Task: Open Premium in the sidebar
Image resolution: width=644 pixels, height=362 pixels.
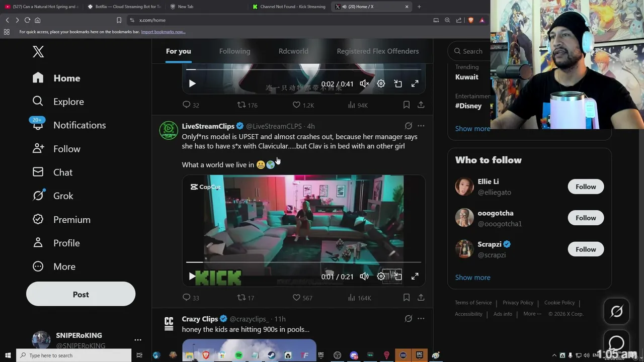Action: [x=61, y=220]
